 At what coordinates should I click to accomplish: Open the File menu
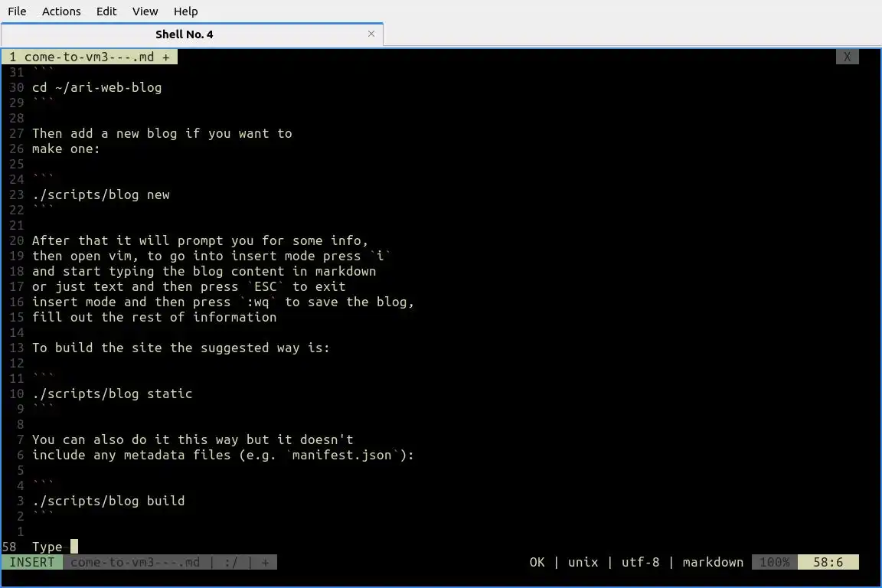(x=17, y=11)
